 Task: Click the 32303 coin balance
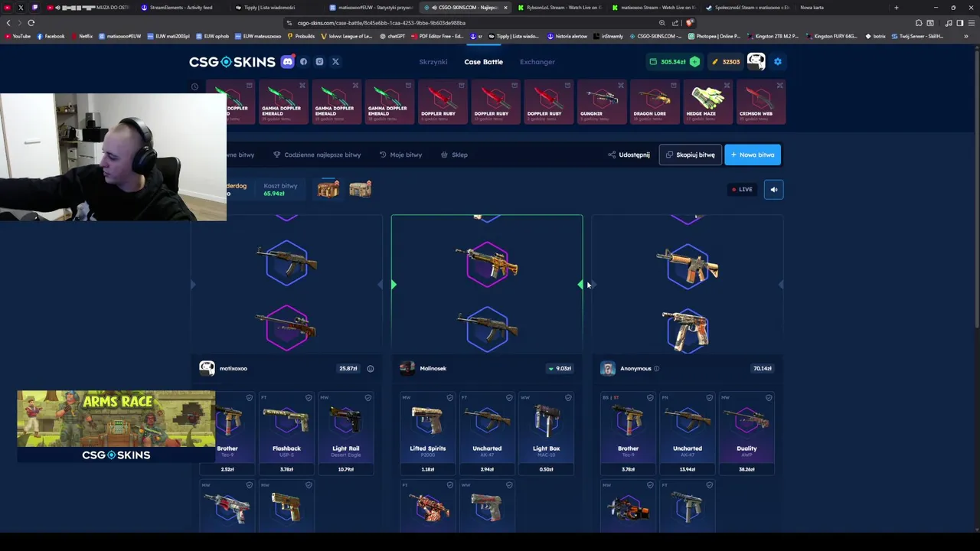pos(726,62)
